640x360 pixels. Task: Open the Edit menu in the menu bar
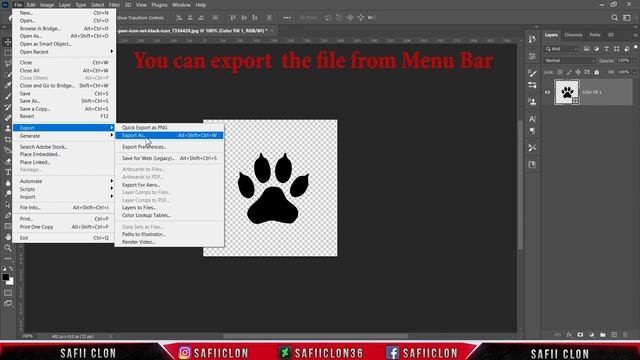[31, 5]
